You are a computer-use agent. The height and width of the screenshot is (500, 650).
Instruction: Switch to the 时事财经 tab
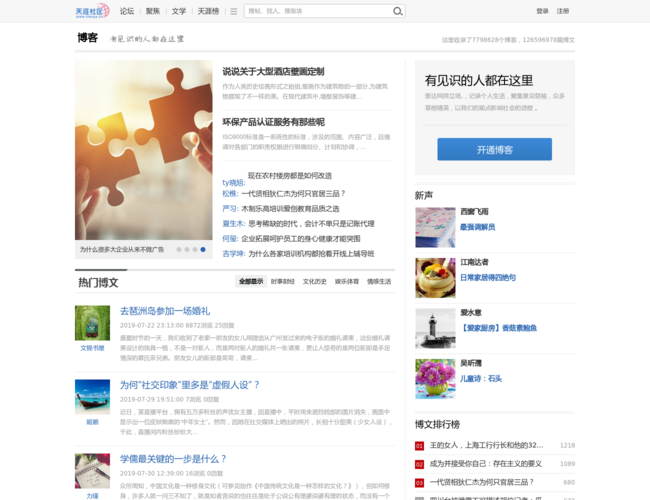coord(283,282)
